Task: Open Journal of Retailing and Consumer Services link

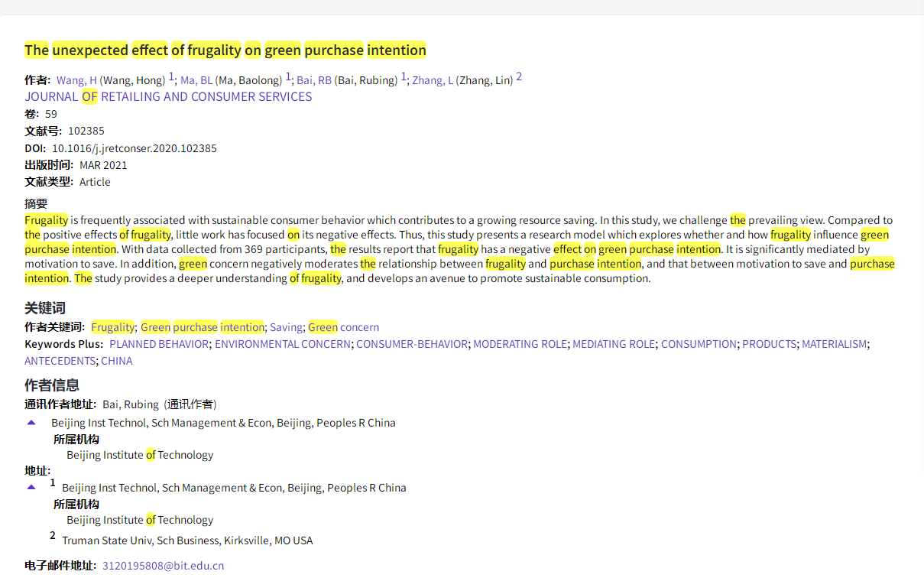Action: [168, 96]
